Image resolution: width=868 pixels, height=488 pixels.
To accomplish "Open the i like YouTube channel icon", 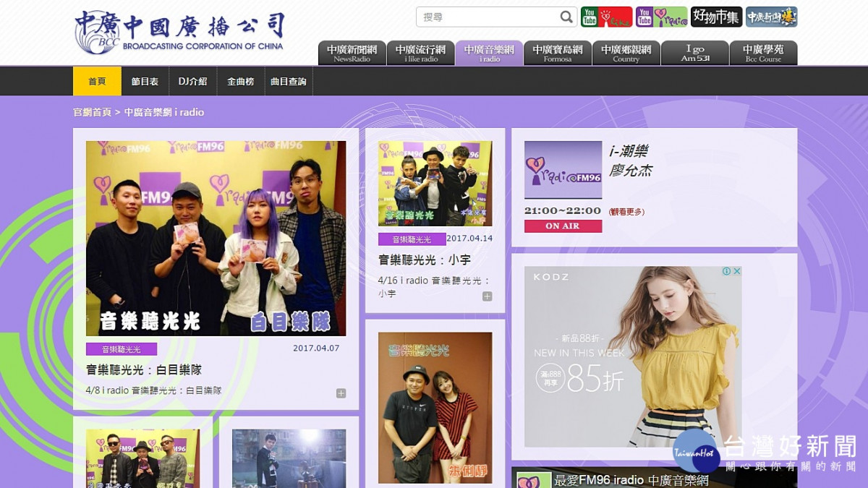I will click(606, 17).
